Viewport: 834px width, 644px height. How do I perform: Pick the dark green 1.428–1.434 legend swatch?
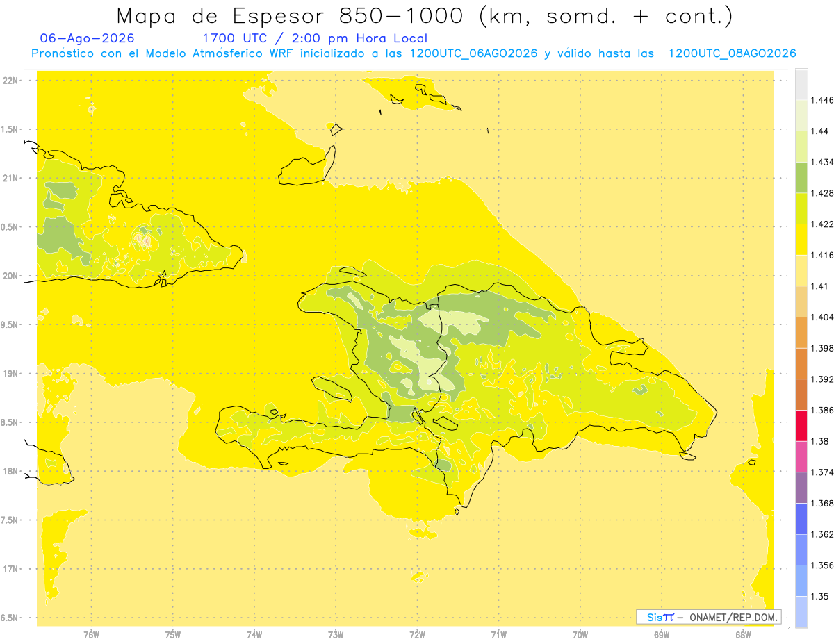click(801, 177)
